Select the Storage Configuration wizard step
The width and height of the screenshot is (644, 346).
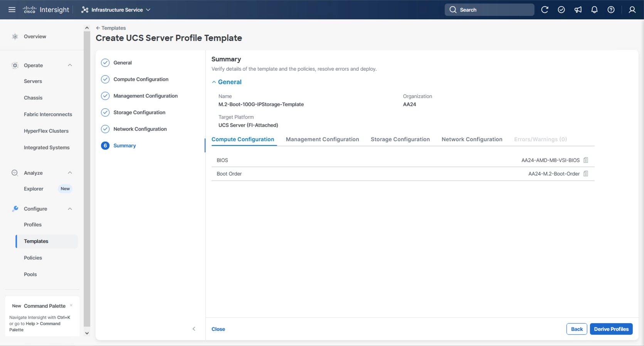(x=140, y=113)
